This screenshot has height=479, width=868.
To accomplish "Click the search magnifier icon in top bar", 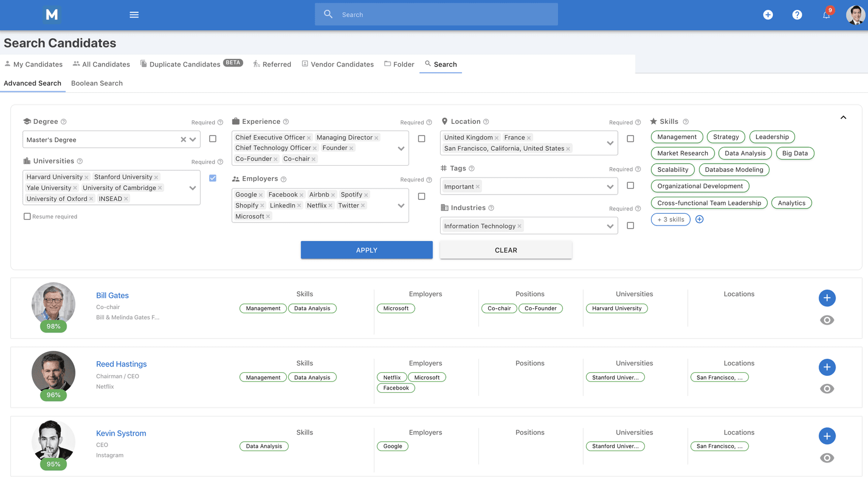I will tap(328, 14).
